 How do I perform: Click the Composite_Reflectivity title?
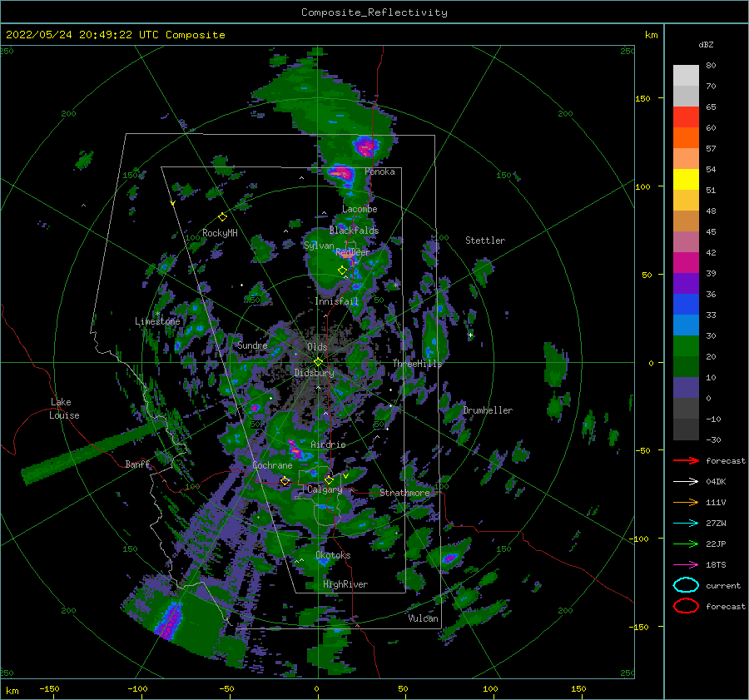coord(374,12)
